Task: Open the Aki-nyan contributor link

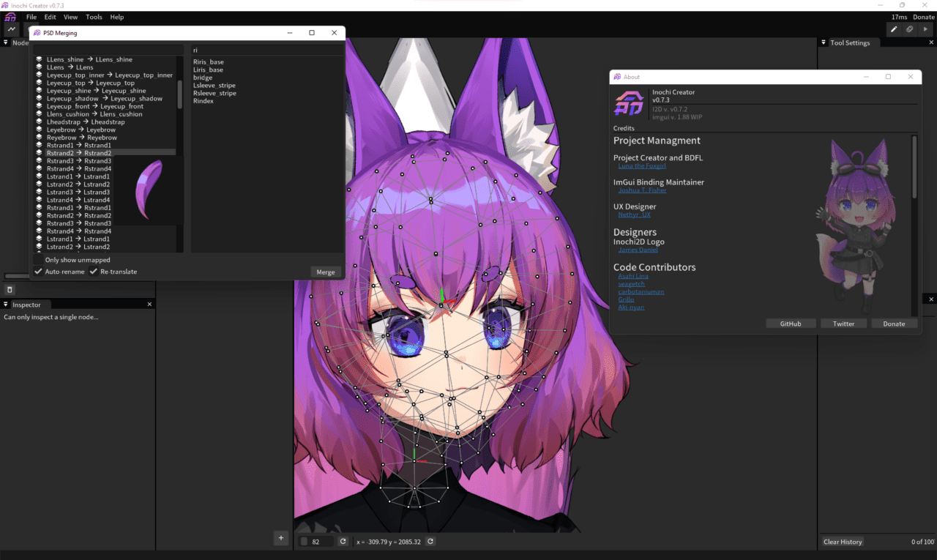Action: coord(631,307)
